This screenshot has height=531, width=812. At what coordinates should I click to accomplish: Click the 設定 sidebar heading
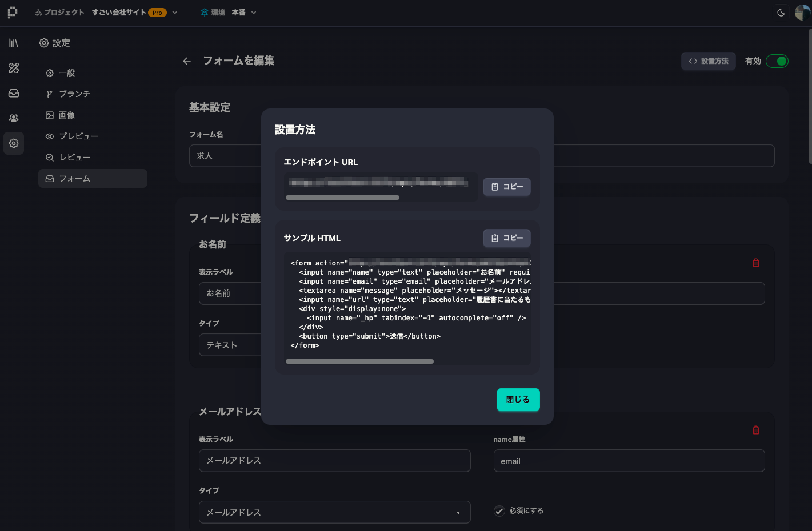(x=55, y=43)
